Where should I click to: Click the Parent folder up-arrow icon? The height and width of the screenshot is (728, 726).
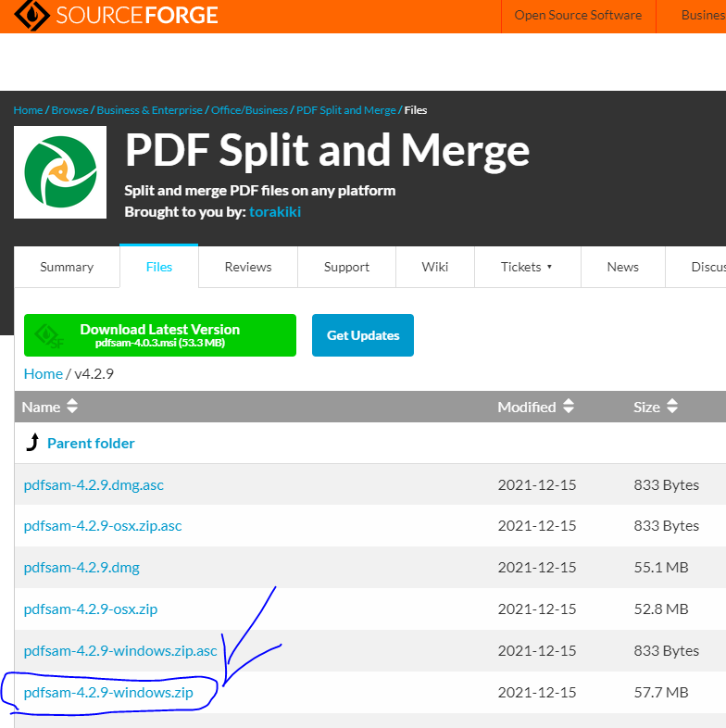pyautogui.click(x=32, y=443)
